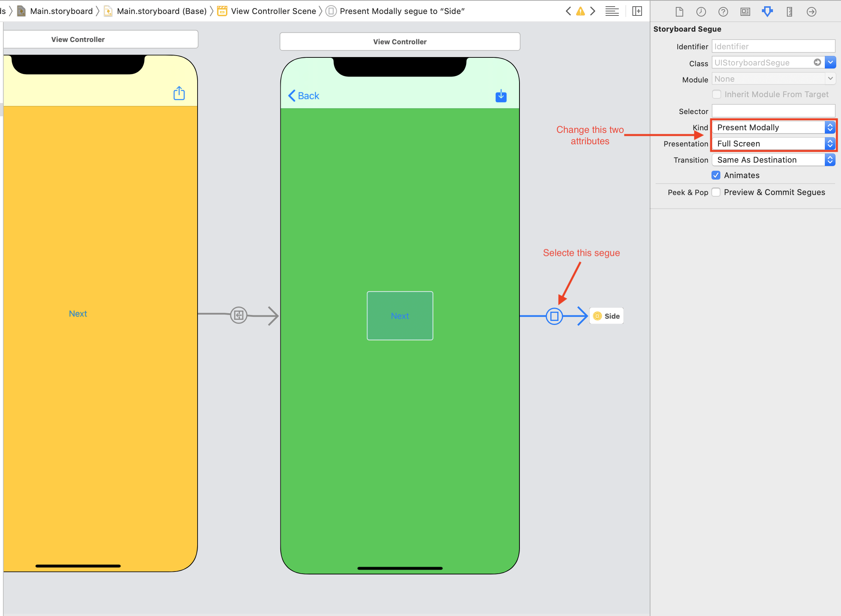Click the segue circle icon between controllers
Screen dimensions: 841x616
click(x=554, y=315)
